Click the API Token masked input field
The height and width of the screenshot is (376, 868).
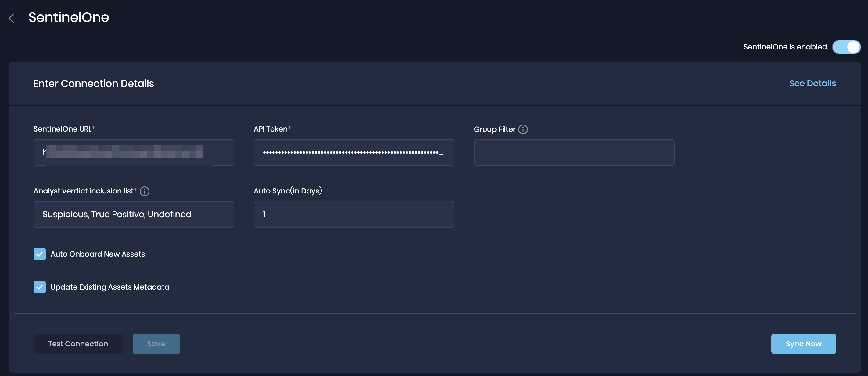coord(354,152)
